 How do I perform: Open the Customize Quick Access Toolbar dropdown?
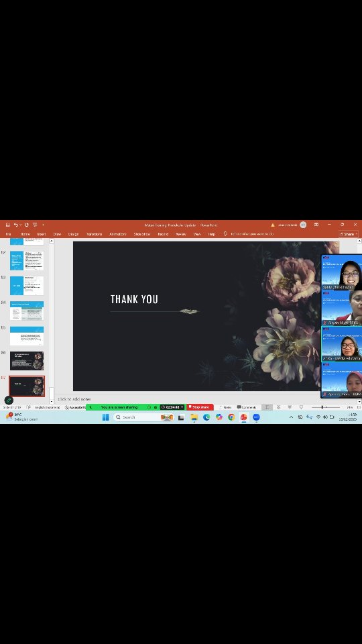point(43,225)
